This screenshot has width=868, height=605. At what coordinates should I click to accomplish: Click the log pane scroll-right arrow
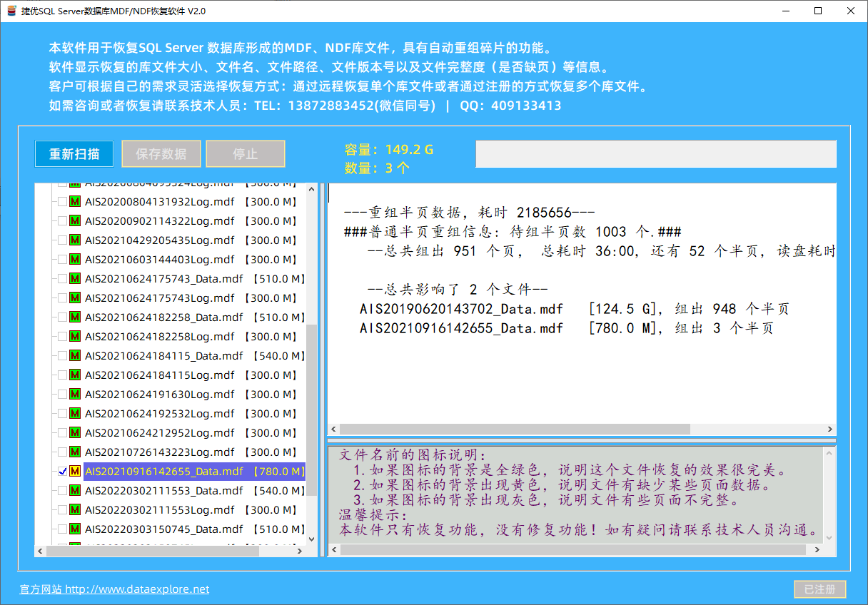tap(830, 429)
